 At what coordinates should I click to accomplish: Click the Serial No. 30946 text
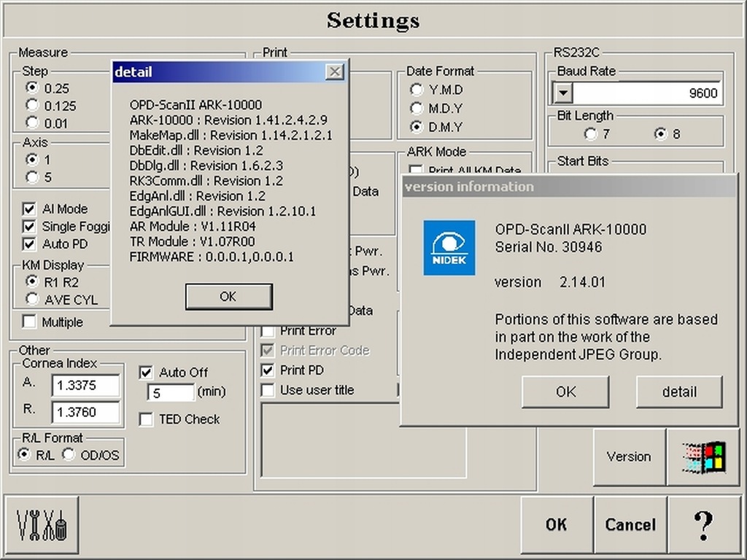(x=549, y=247)
